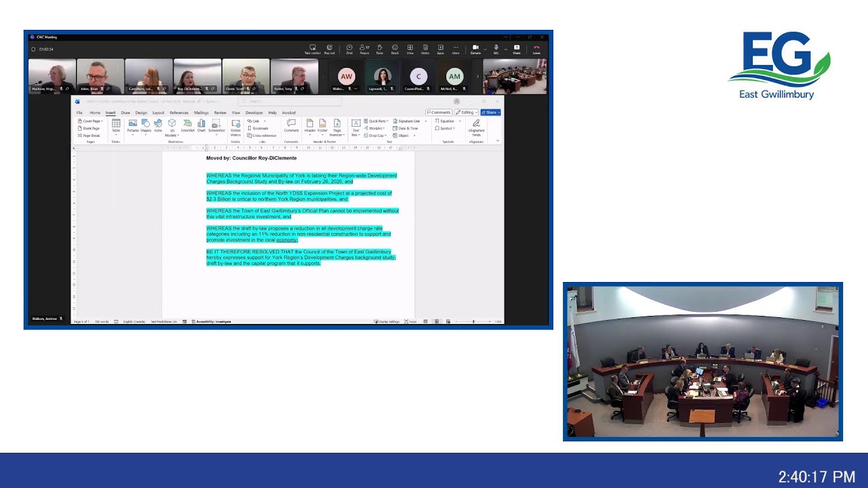Open the Apps panel in Teams
The height and width of the screenshot is (488, 868).
441,49
